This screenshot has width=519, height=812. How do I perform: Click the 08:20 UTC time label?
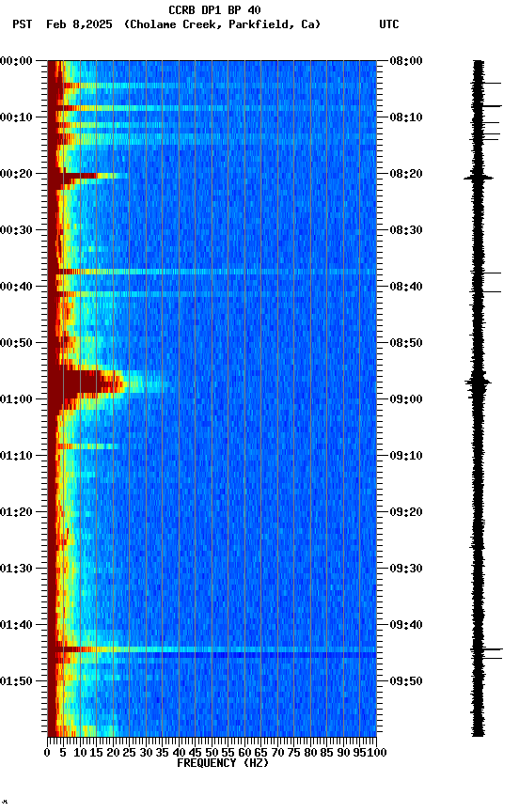406,174
